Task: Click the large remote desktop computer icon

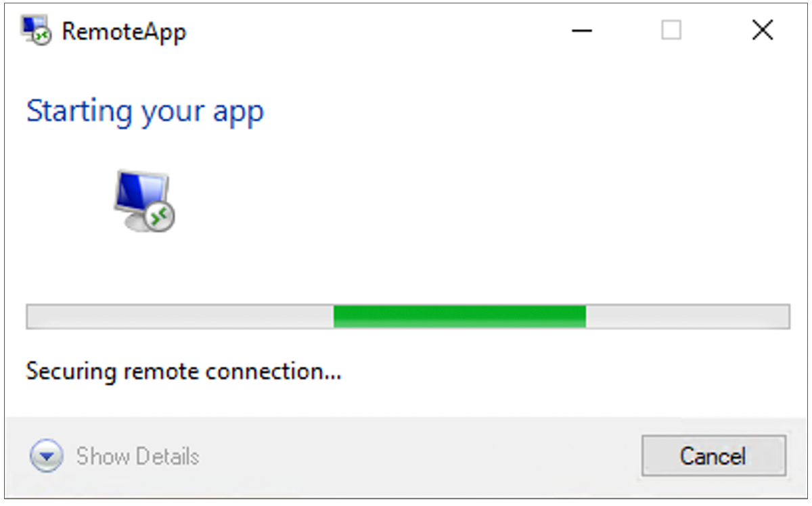Action: [x=144, y=202]
